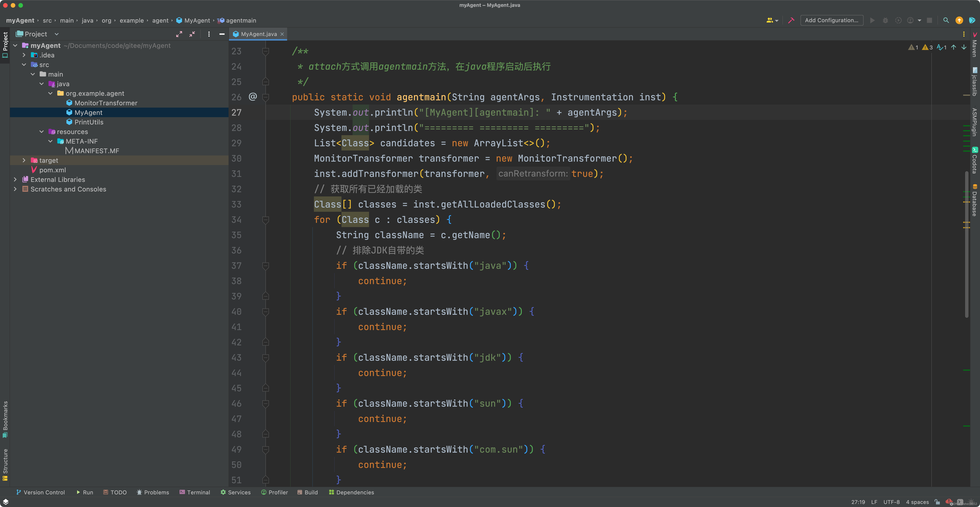Click the read-only lock icon in status bar
The image size is (980, 507).
pos(937,502)
